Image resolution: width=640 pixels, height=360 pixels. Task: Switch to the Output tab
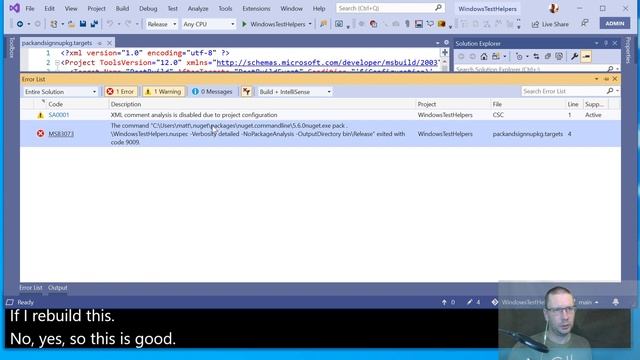click(x=58, y=288)
